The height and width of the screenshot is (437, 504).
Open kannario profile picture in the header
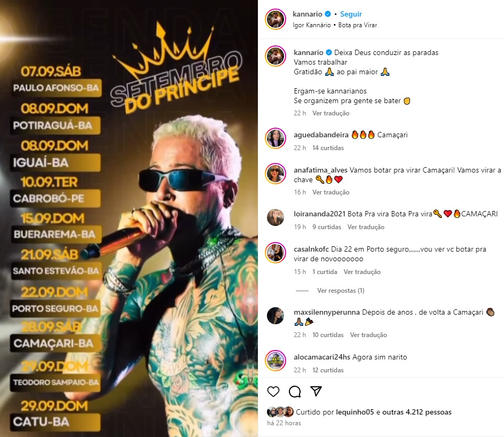tap(275, 19)
